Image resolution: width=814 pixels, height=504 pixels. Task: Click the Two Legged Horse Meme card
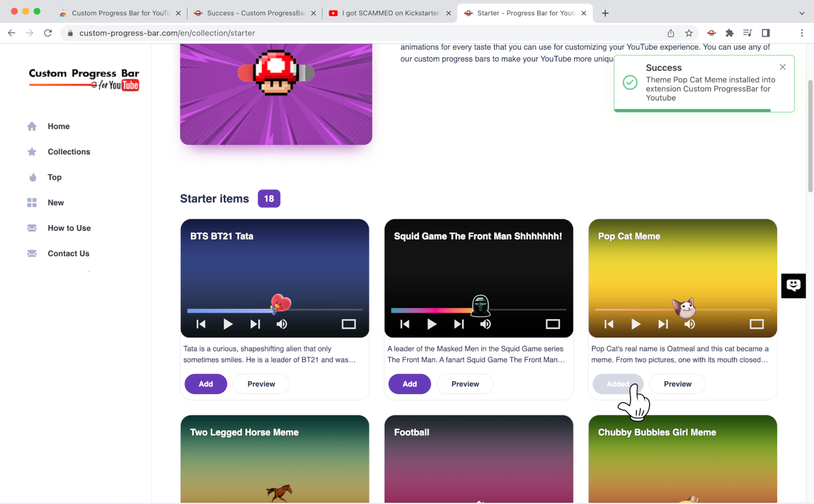[275, 459]
